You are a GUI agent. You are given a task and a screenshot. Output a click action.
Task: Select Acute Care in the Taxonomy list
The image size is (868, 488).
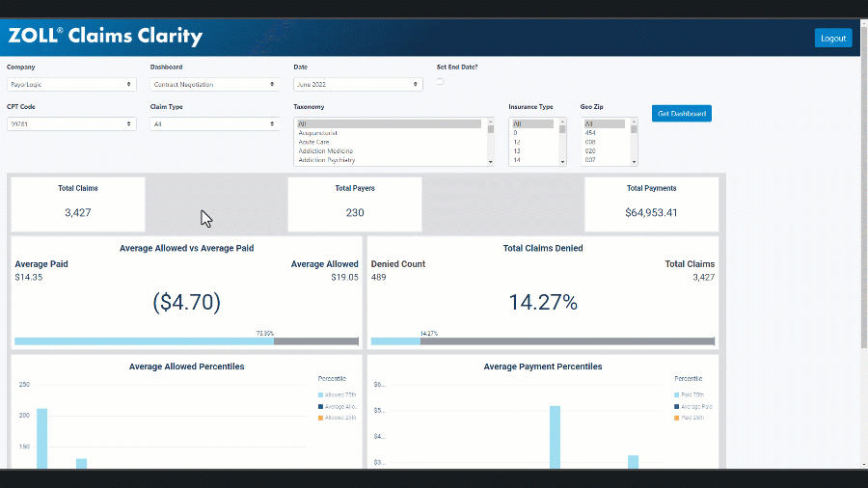pyautogui.click(x=390, y=142)
